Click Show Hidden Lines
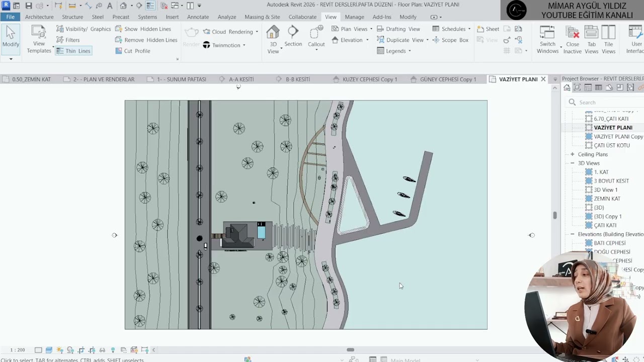Image resolution: width=644 pixels, height=362 pixels. pos(143,29)
